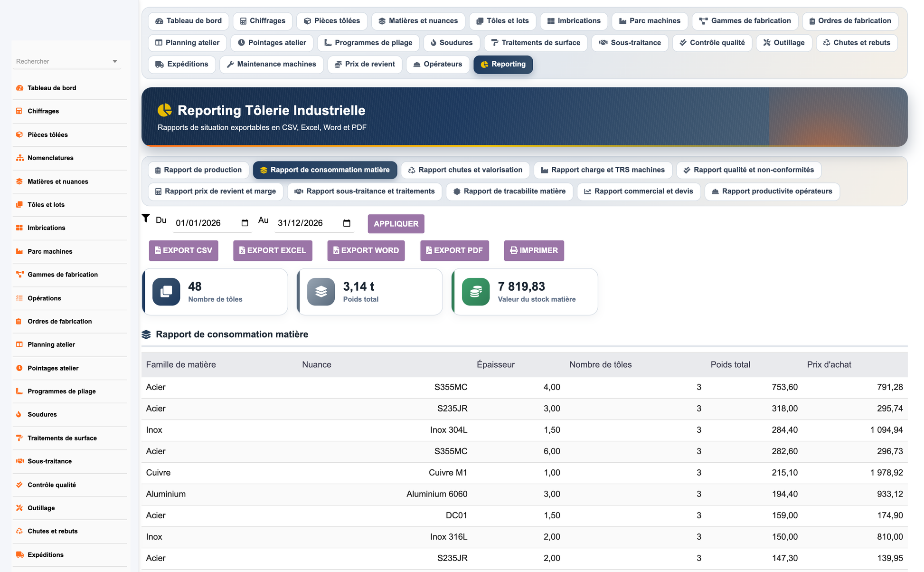This screenshot has width=924, height=572.
Task: Open the Rechercher dropdown arrow
Action: (x=114, y=62)
